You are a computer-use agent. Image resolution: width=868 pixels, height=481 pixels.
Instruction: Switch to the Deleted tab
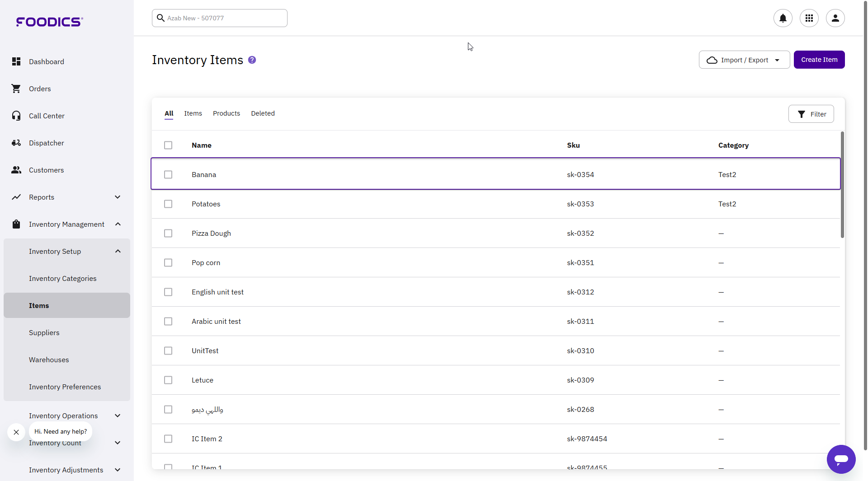click(263, 113)
